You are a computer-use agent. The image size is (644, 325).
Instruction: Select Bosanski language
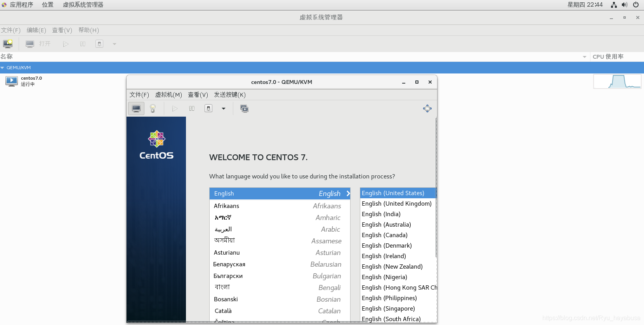pos(279,299)
